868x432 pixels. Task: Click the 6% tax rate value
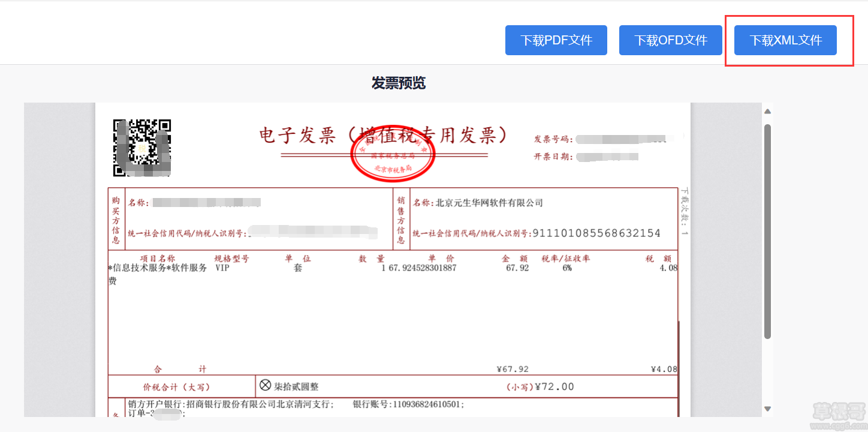point(566,268)
